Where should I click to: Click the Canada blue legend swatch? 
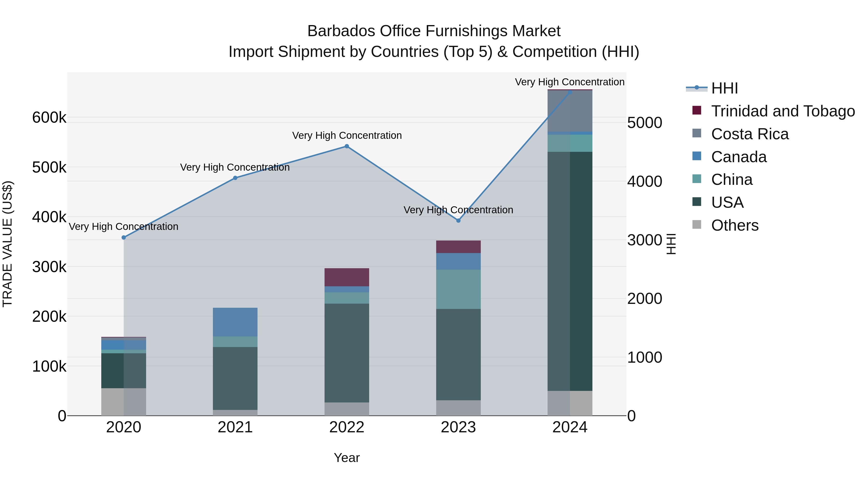point(697,156)
